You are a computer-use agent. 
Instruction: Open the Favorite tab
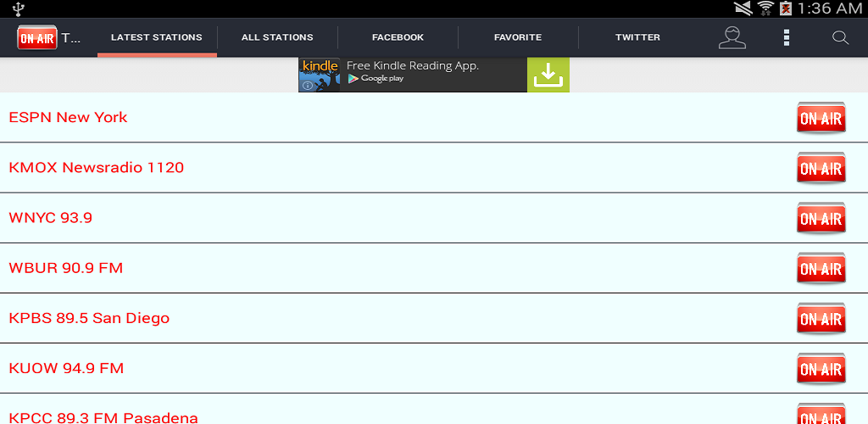pos(518,37)
